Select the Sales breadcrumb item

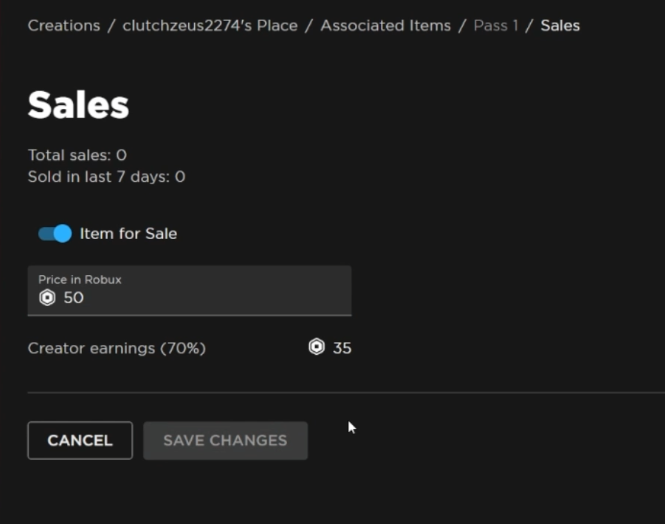click(x=560, y=25)
